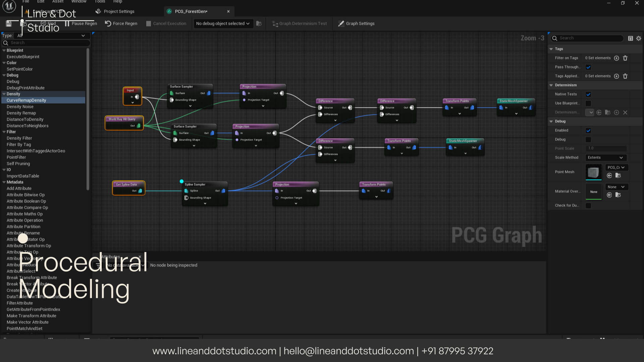Browse to Point Mesh asset in content browser
This screenshot has height=362, width=644.
[618, 175]
